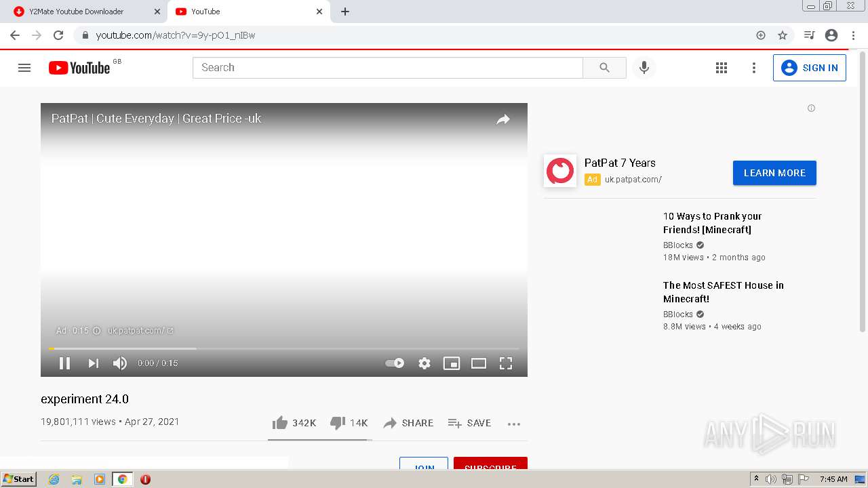Show hidden system tray icons
868x488 pixels.
pyautogui.click(x=756, y=479)
